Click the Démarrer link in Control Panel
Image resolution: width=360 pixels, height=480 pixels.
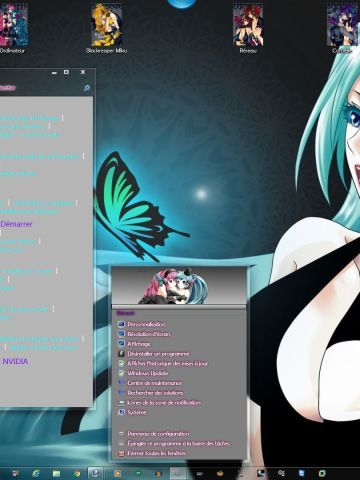click(16, 224)
